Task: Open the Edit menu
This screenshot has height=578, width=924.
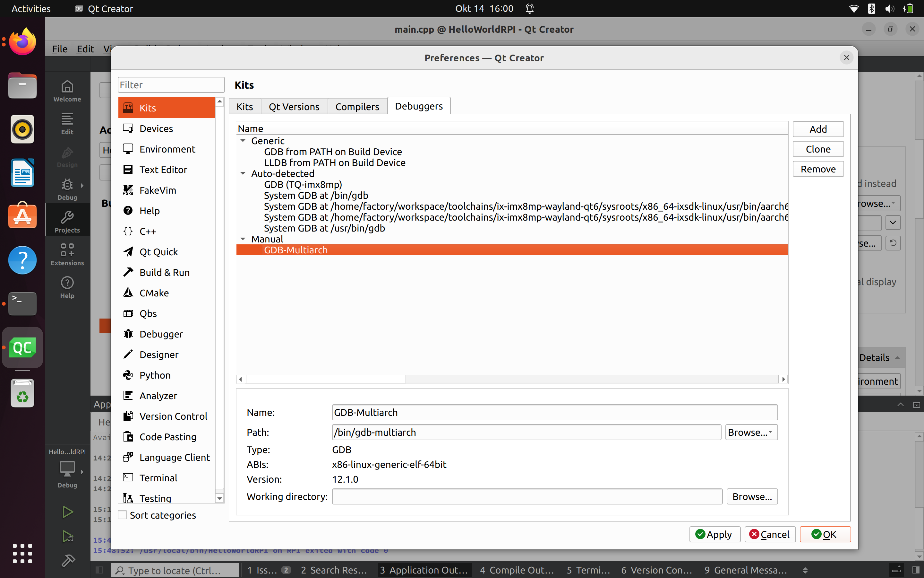Action: 85,49
